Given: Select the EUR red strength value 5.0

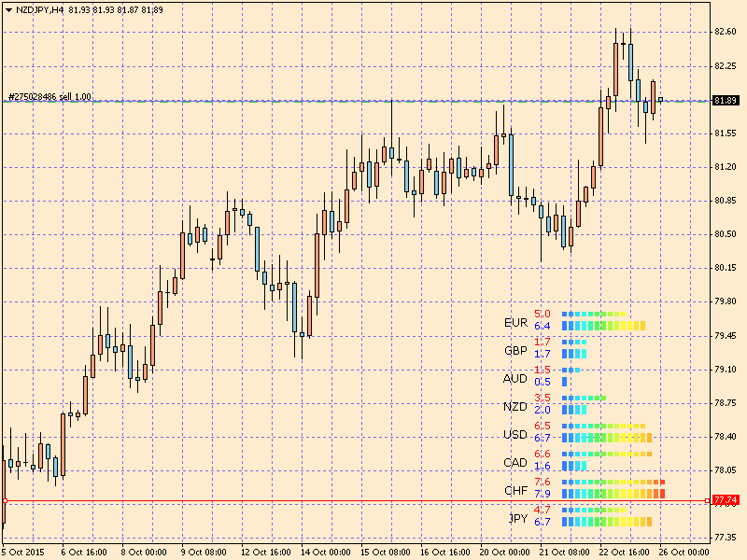Looking at the screenshot, I should click(543, 314).
